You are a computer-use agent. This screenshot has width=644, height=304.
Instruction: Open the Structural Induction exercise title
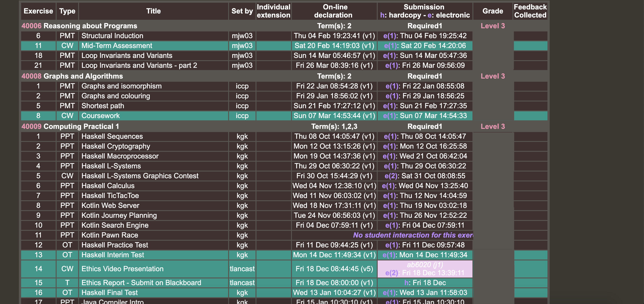112,36
